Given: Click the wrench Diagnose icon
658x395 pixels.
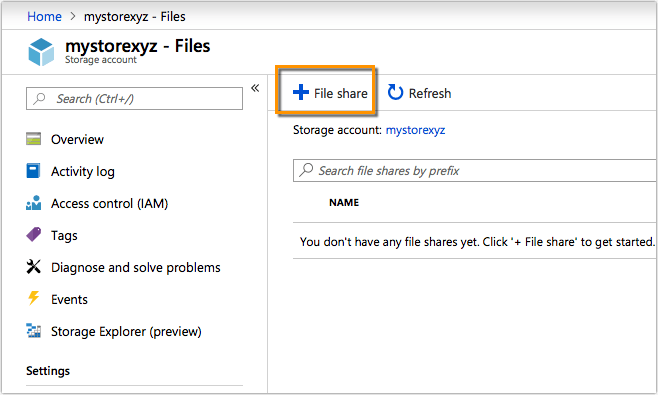Looking at the screenshot, I should 34,267.
